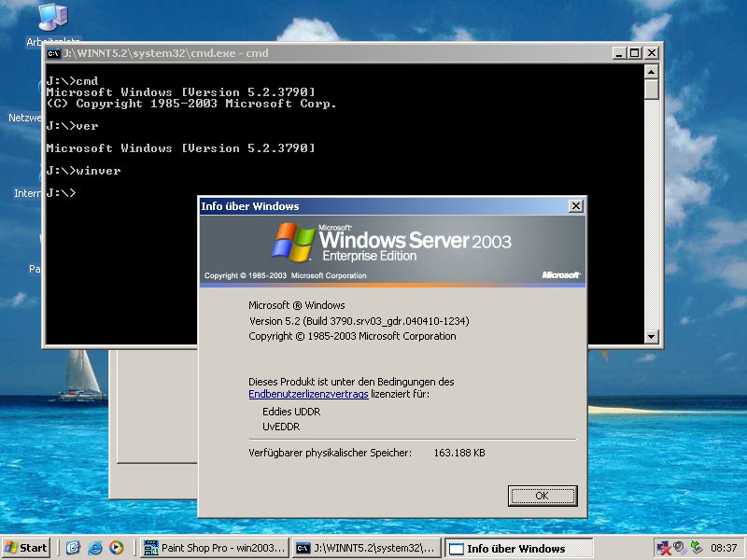Viewport: 747px width, 560px height.
Task: Open the Arbeitsplatz desktop icon
Action: 51,19
